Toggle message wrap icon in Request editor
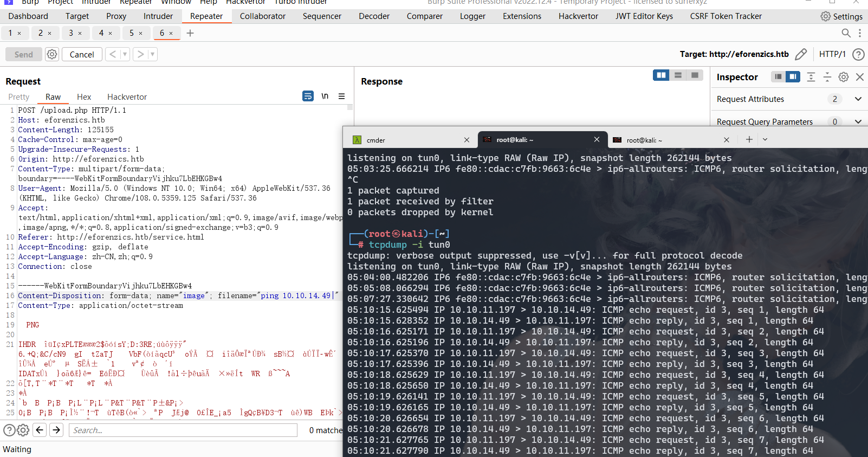Image resolution: width=868 pixels, height=457 pixels. point(308,96)
